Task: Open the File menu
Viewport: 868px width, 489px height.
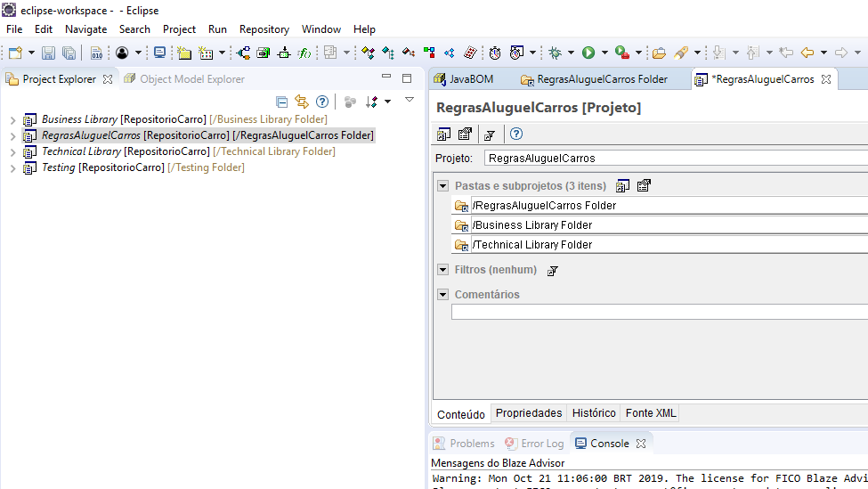Action: click(14, 29)
